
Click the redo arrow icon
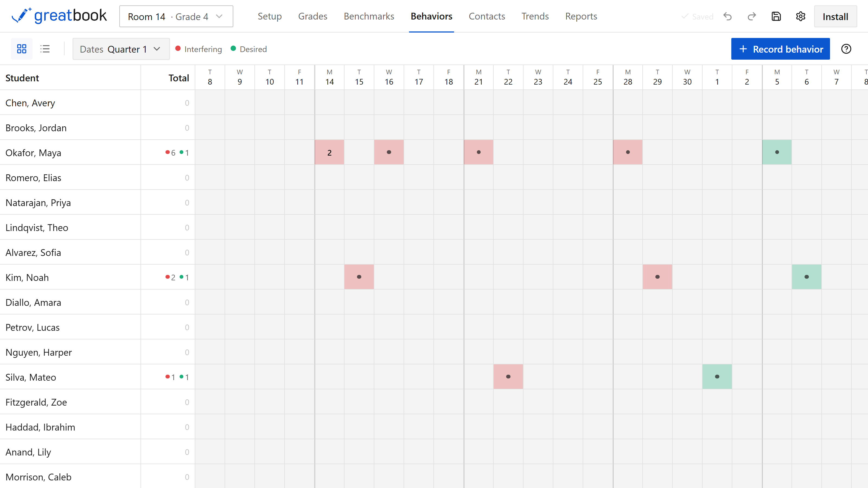(x=752, y=17)
